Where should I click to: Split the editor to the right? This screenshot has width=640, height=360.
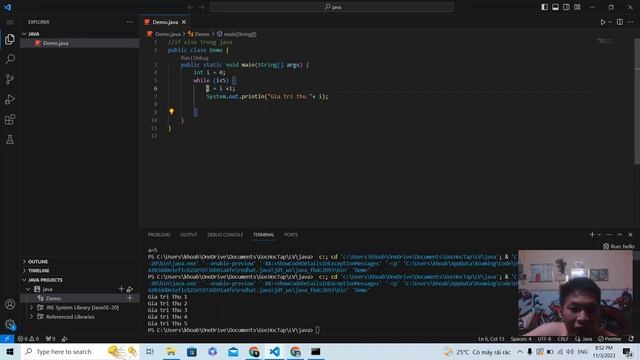pyautogui.click(x=620, y=22)
